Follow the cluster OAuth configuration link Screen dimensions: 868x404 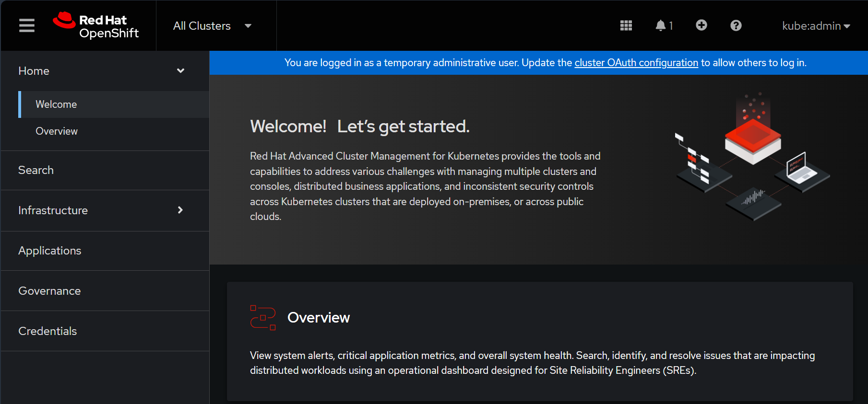point(636,63)
